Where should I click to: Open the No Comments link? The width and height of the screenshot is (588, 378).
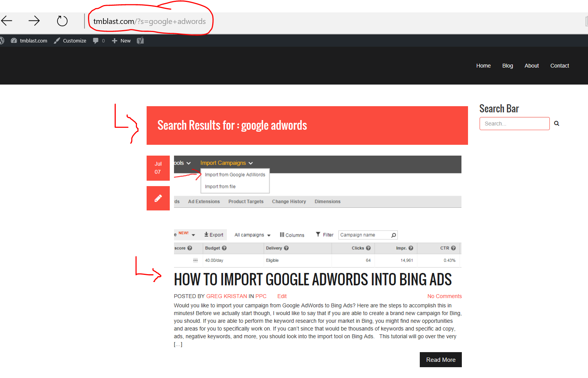pyautogui.click(x=444, y=296)
